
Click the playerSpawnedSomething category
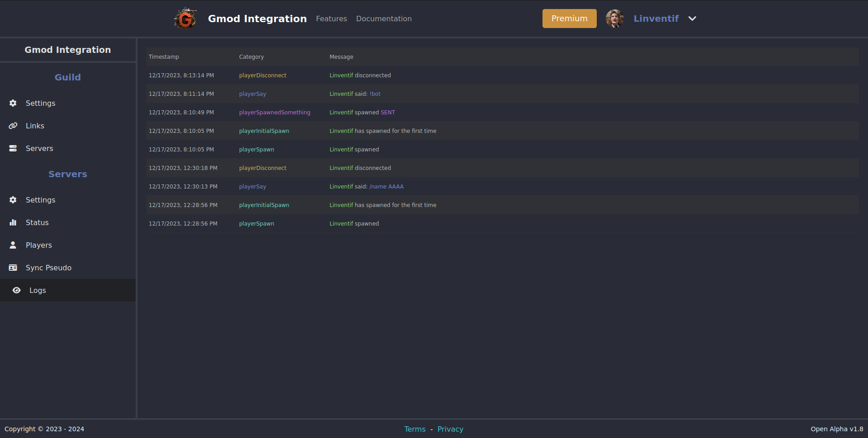(x=275, y=113)
